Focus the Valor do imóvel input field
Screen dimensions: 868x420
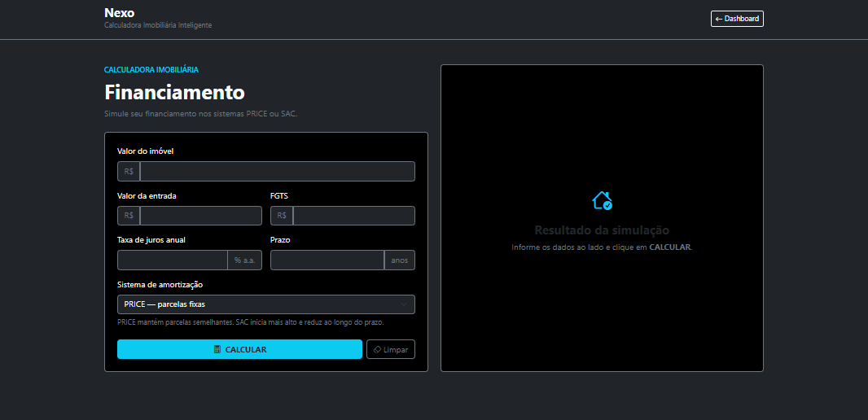pyautogui.click(x=278, y=172)
